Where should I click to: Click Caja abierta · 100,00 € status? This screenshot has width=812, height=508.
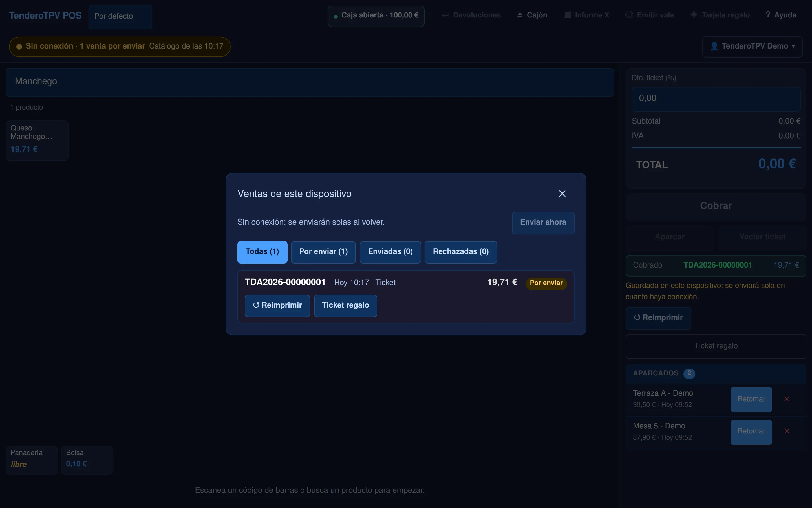click(x=376, y=16)
